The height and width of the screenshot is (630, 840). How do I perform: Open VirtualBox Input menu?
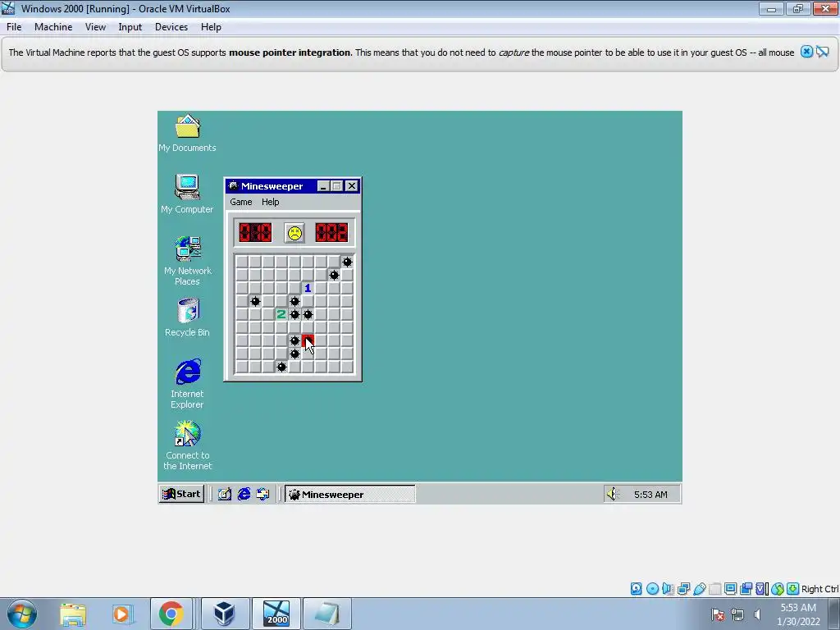tap(130, 27)
